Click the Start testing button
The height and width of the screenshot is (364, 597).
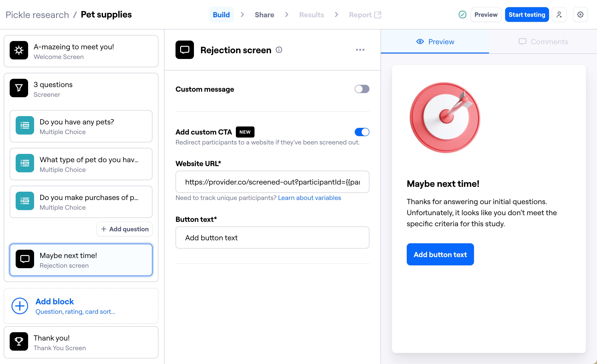527,15
